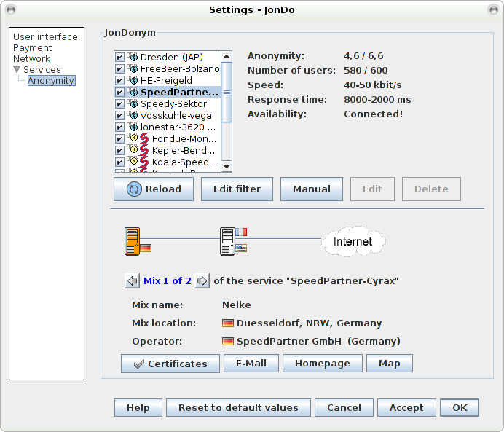Image resolution: width=504 pixels, height=432 pixels.
Task: Go to previous mix with left arrow
Action: click(132, 281)
